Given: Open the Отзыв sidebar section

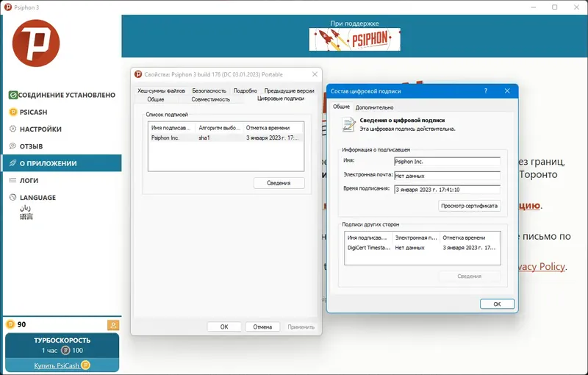Looking at the screenshot, I should (62, 146).
